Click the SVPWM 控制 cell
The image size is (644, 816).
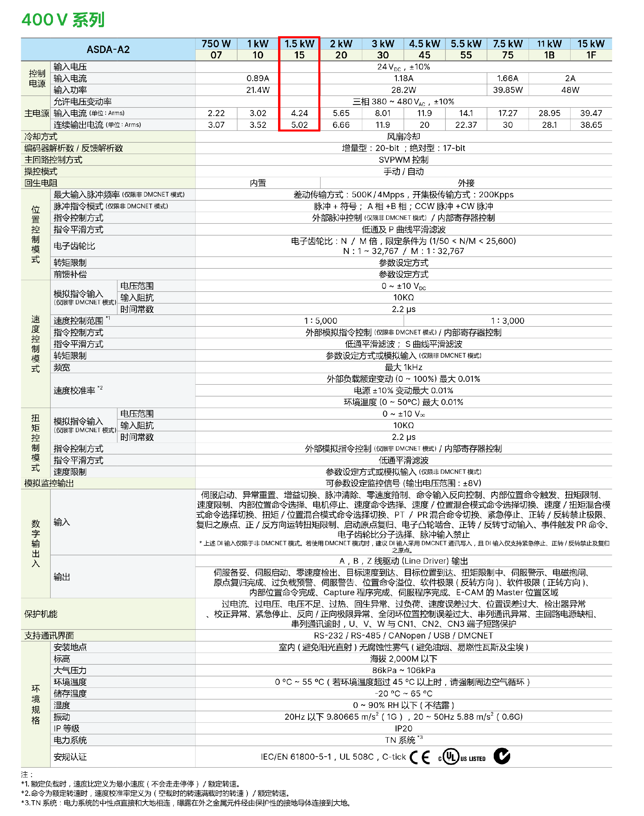click(403, 160)
